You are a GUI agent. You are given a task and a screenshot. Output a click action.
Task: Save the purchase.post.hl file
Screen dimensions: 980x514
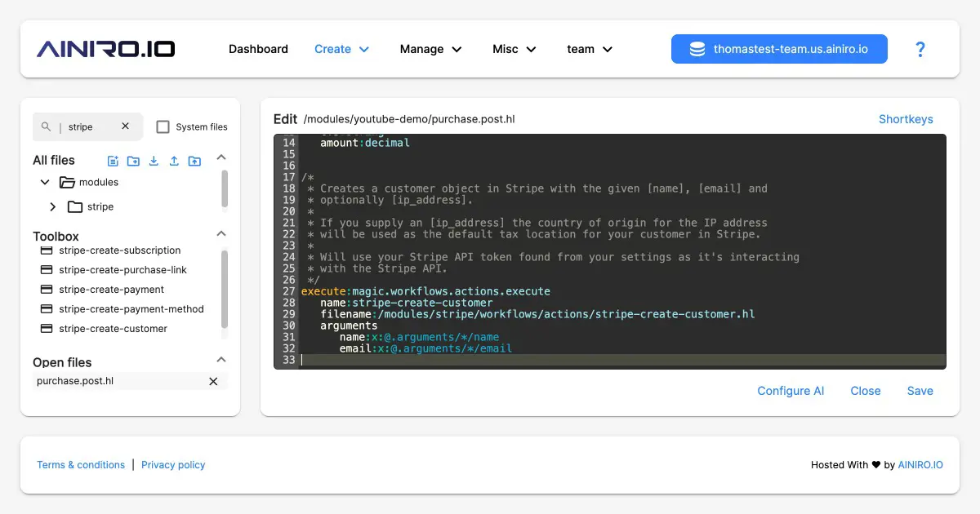pos(920,391)
